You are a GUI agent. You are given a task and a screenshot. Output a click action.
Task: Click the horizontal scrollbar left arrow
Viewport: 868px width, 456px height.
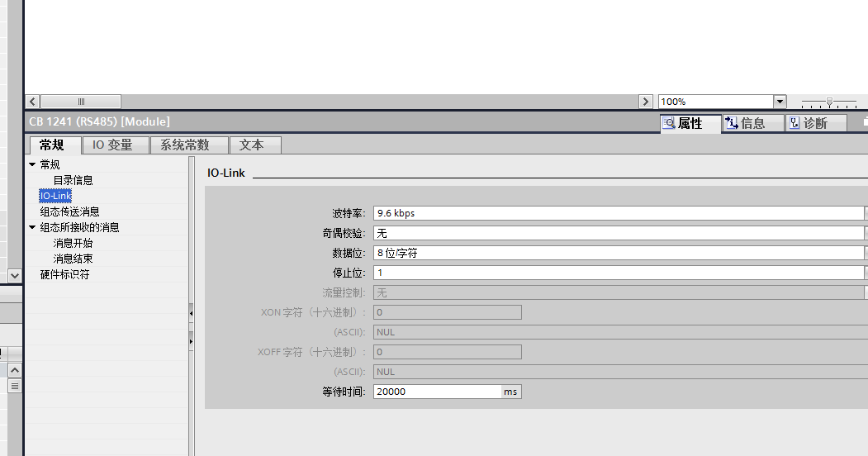[x=33, y=102]
